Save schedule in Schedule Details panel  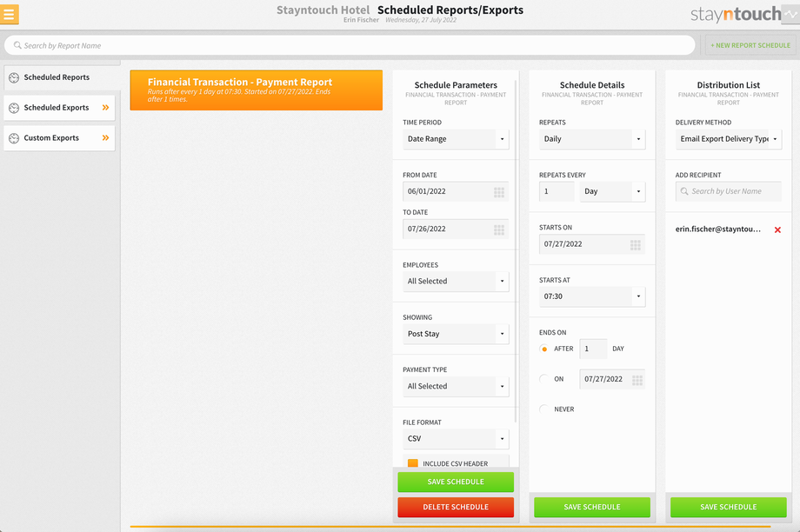(x=592, y=507)
